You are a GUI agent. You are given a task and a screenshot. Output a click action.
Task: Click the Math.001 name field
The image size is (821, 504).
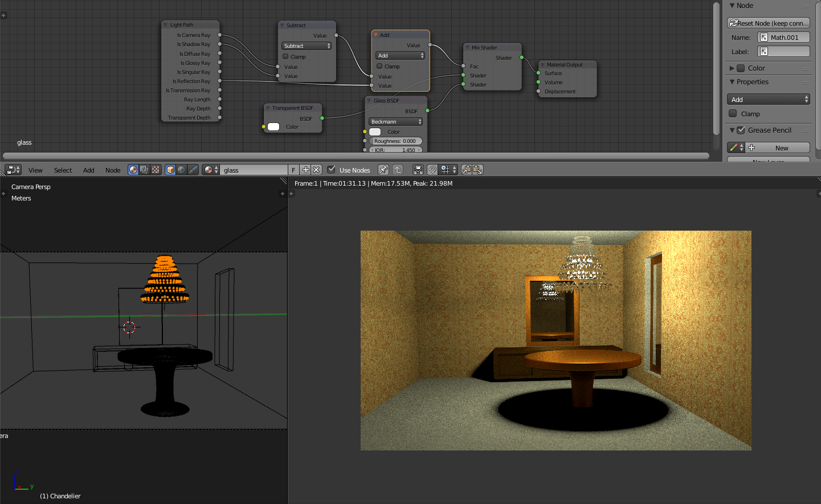783,38
